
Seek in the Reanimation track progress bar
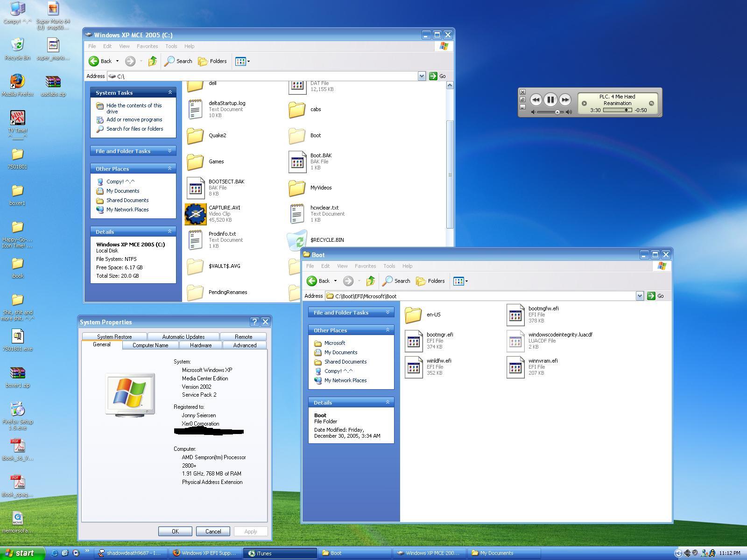(617, 110)
